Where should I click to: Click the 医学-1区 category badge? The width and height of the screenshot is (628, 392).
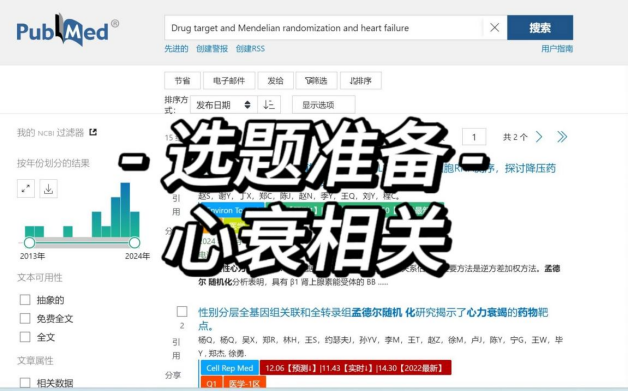244,383
